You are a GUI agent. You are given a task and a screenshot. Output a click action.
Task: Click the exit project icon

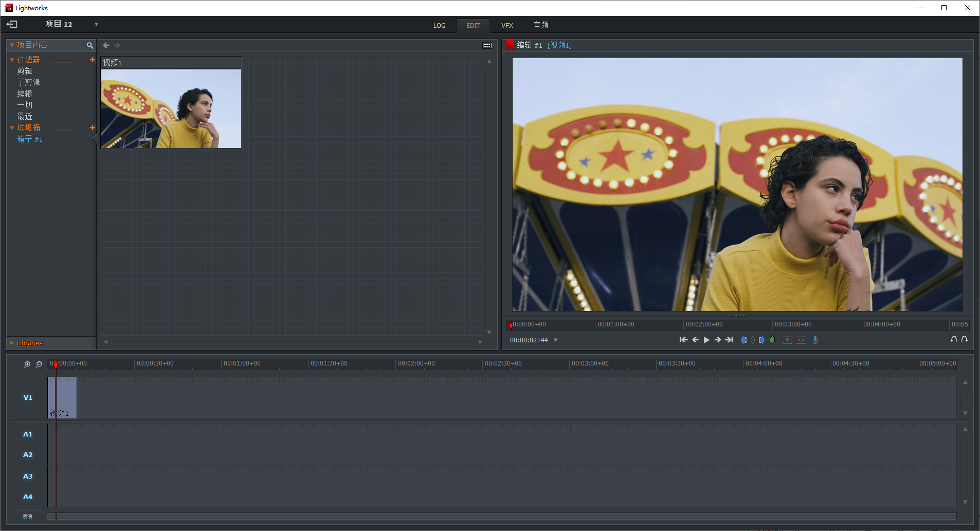pos(12,24)
